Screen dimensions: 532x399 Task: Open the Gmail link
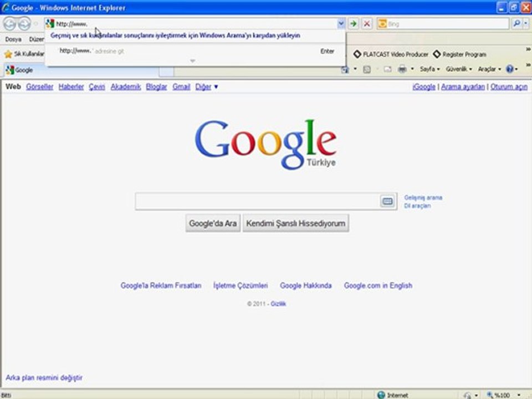pos(181,87)
